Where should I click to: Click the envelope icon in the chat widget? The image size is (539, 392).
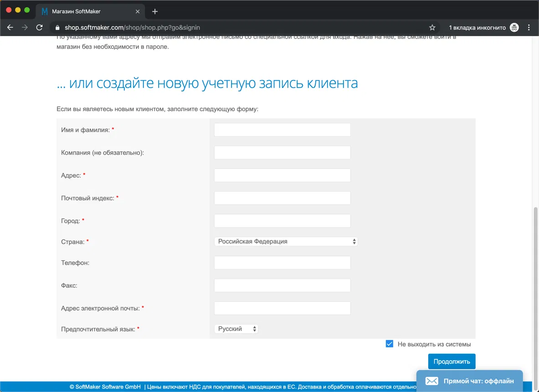pyautogui.click(x=431, y=381)
